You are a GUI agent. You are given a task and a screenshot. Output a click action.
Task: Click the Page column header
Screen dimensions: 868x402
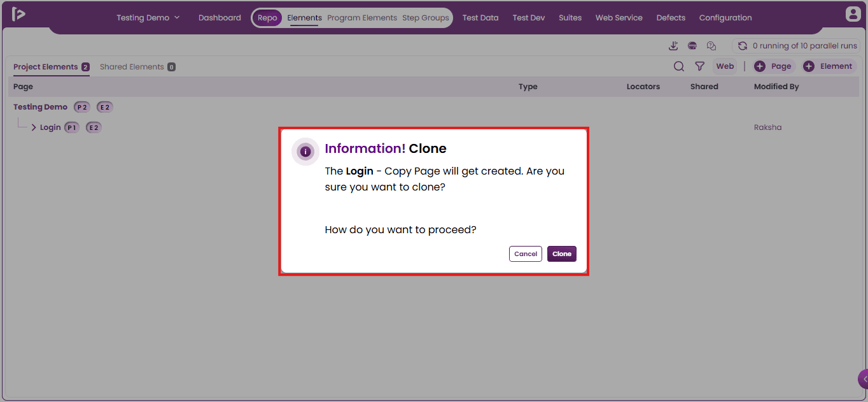point(23,87)
